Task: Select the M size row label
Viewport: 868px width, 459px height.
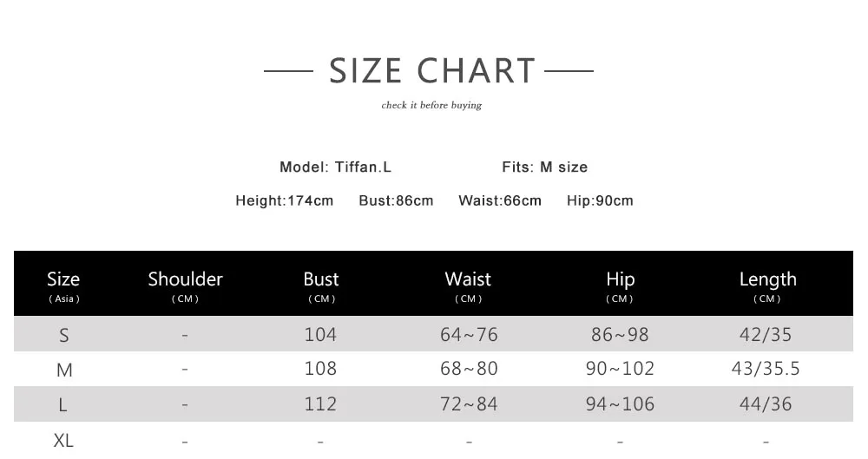Action: pyautogui.click(x=63, y=370)
